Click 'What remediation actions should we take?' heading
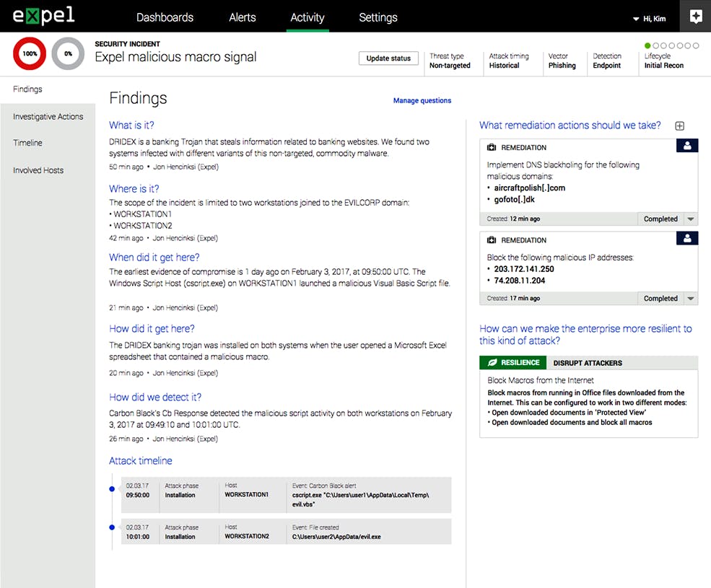The width and height of the screenshot is (711, 588). pyautogui.click(x=570, y=125)
